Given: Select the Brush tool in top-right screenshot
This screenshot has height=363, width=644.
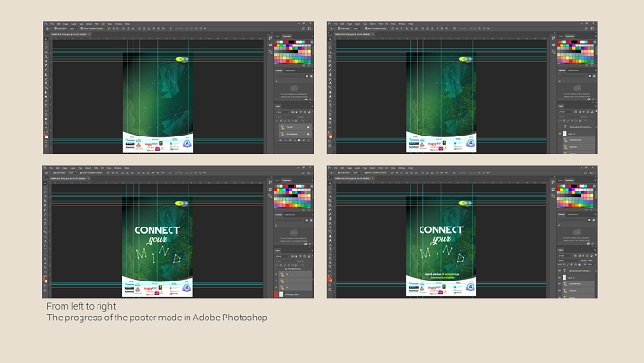Looking at the screenshot, I should (330, 70).
